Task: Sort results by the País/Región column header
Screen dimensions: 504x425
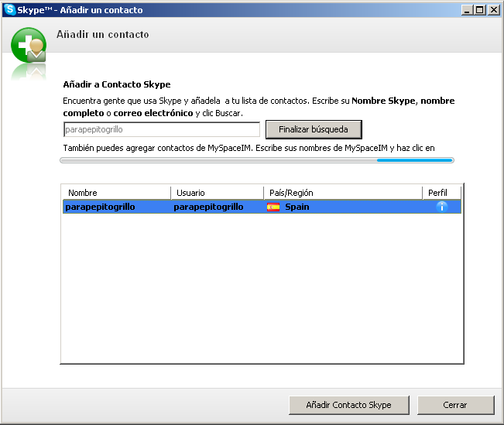Action: click(x=343, y=193)
